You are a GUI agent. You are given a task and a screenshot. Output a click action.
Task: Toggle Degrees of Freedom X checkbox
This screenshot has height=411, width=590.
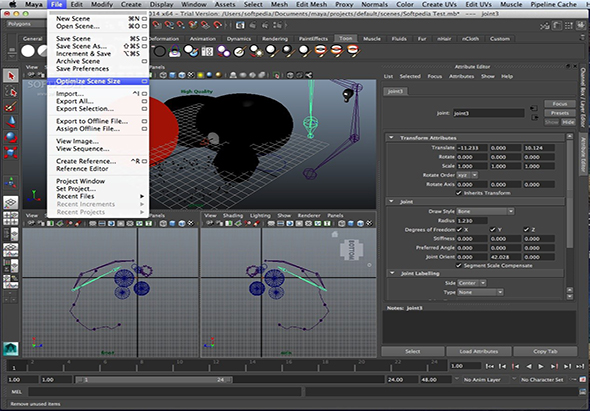click(x=459, y=230)
